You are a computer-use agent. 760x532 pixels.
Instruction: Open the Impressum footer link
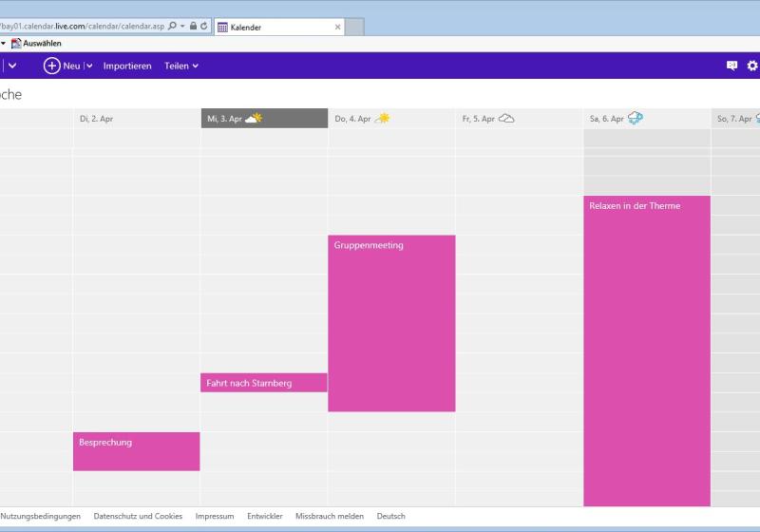click(x=215, y=516)
